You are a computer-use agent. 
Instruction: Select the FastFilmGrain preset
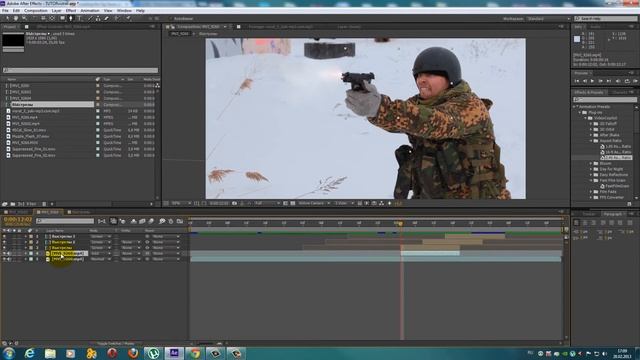[x=617, y=186]
